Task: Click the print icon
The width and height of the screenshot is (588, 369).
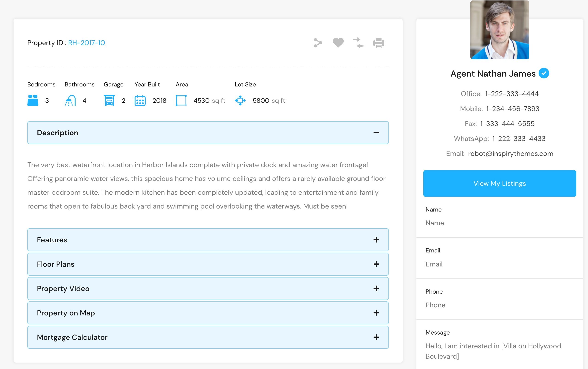Action: (x=379, y=43)
